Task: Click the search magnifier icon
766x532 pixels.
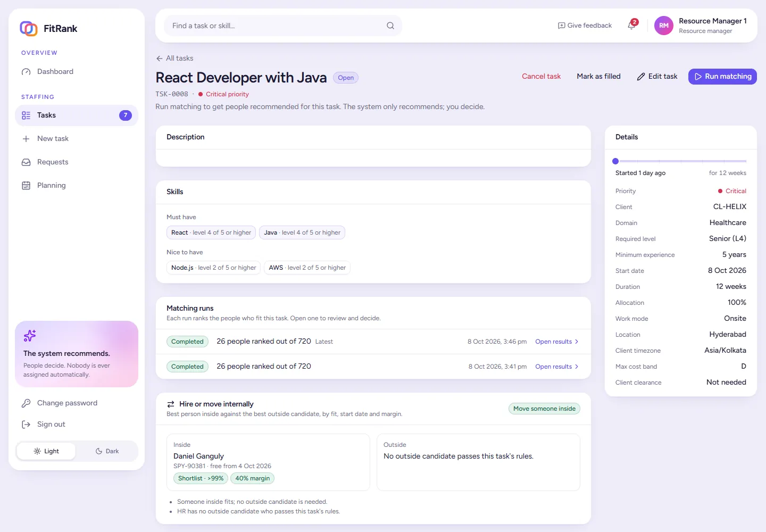Action: click(x=390, y=26)
